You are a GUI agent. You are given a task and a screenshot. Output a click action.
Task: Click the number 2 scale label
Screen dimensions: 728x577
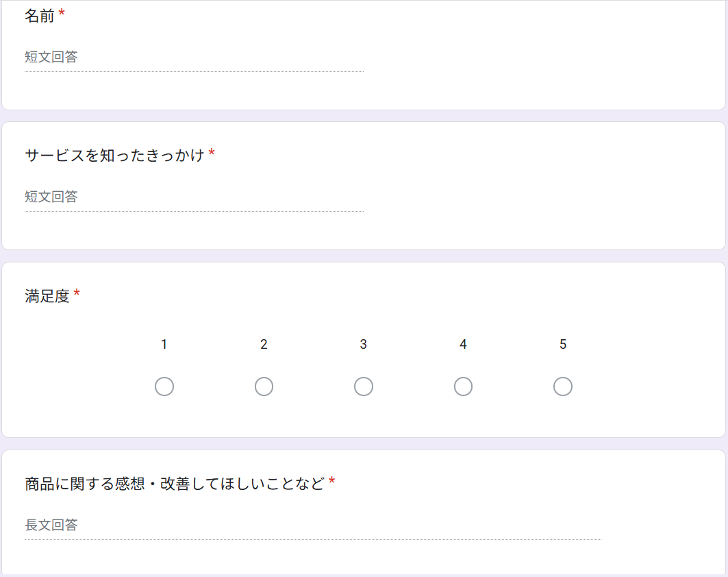coord(264,345)
